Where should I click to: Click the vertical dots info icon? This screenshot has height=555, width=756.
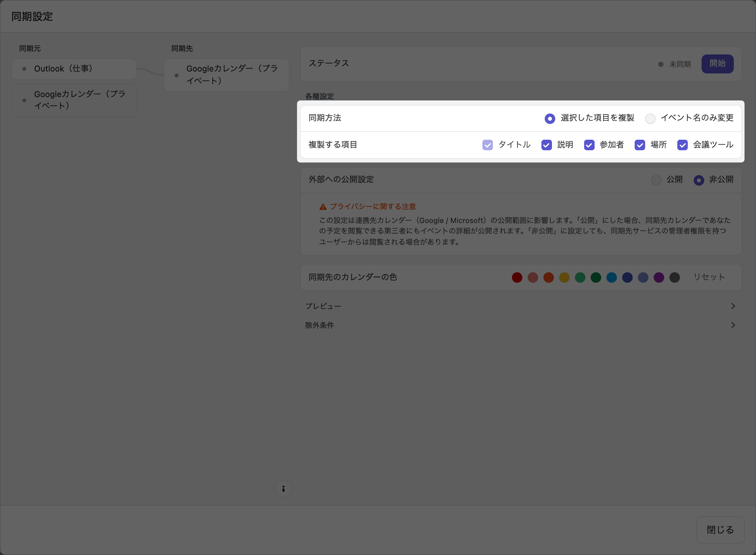point(283,489)
